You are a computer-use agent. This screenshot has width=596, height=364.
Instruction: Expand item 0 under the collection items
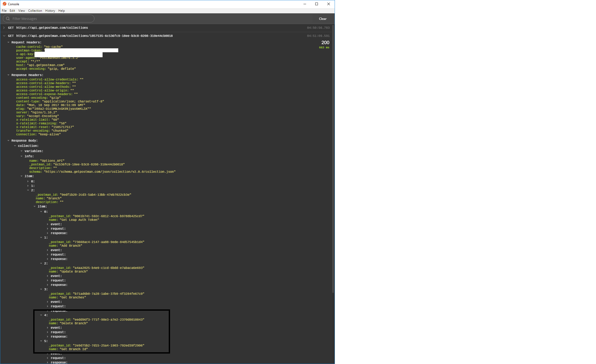(28, 181)
